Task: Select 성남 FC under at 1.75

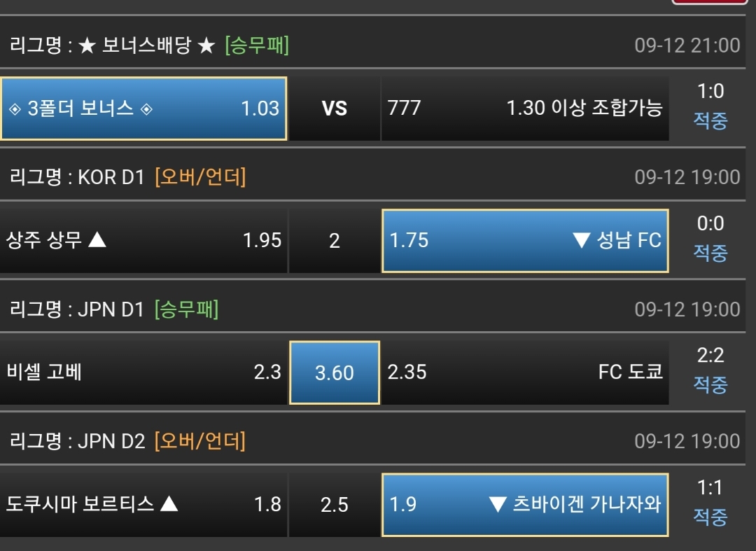Action: click(x=524, y=241)
